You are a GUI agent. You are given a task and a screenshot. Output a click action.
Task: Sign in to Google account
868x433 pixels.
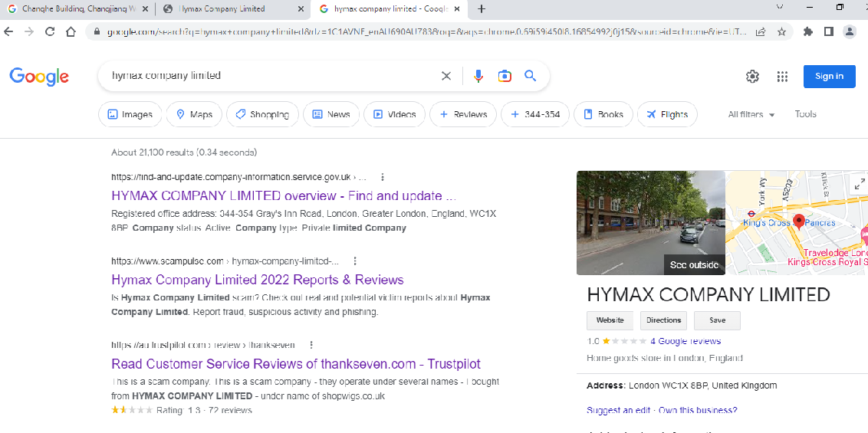tap(829, 77)
